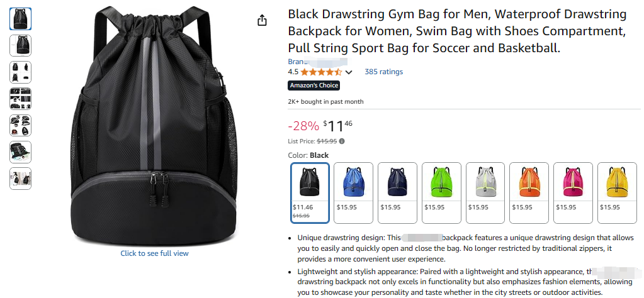This screenshot has width=644, height=298.
Task: Click the share icon beside product image
Action: point(262,20)
